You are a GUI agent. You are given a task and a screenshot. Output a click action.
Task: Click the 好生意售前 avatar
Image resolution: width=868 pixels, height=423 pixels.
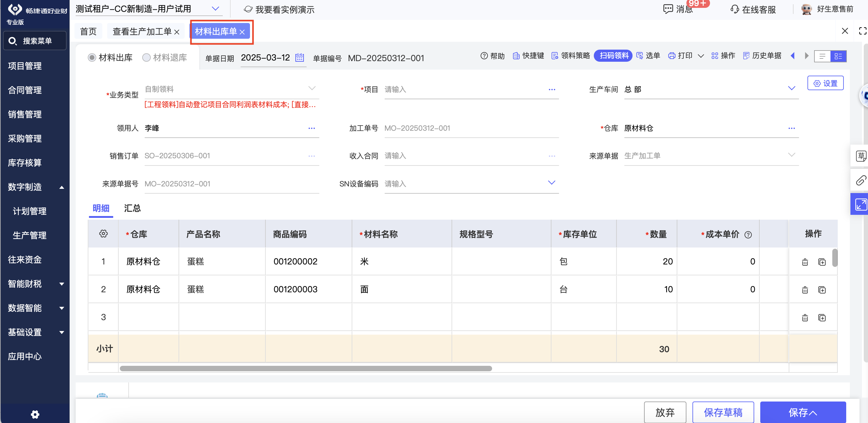coord(806,9)
